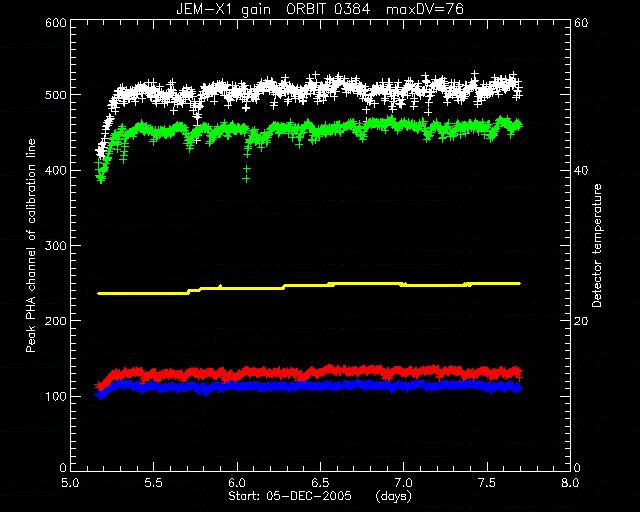640x512 pixels.
Task: Click the Start: 05-DEC-2005 axis label
Action: 290,496
